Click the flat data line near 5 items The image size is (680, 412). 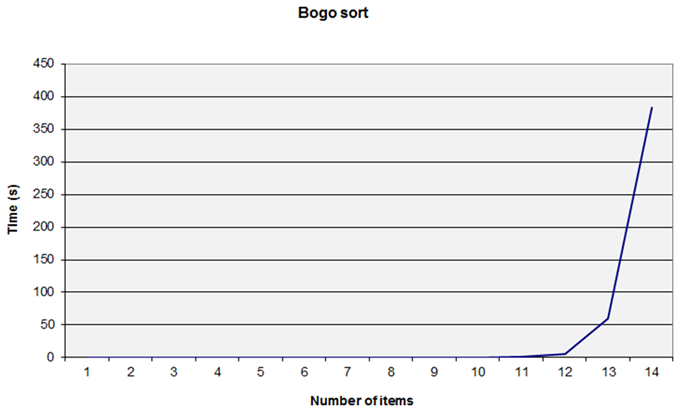tap(261, 357)
